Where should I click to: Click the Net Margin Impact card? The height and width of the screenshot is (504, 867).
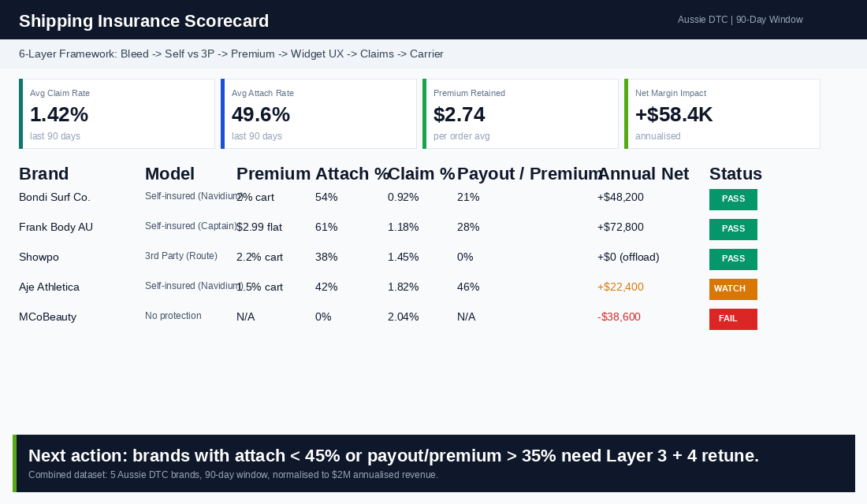722,114
